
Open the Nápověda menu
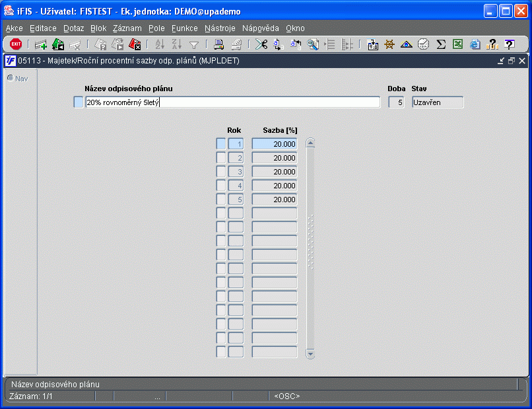pos(261,28)
